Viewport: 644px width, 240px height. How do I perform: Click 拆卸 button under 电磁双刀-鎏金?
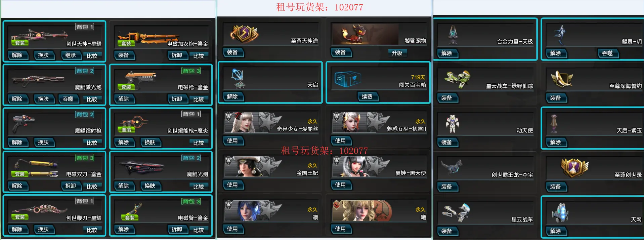pyautogui.click(x=71, y=186)
